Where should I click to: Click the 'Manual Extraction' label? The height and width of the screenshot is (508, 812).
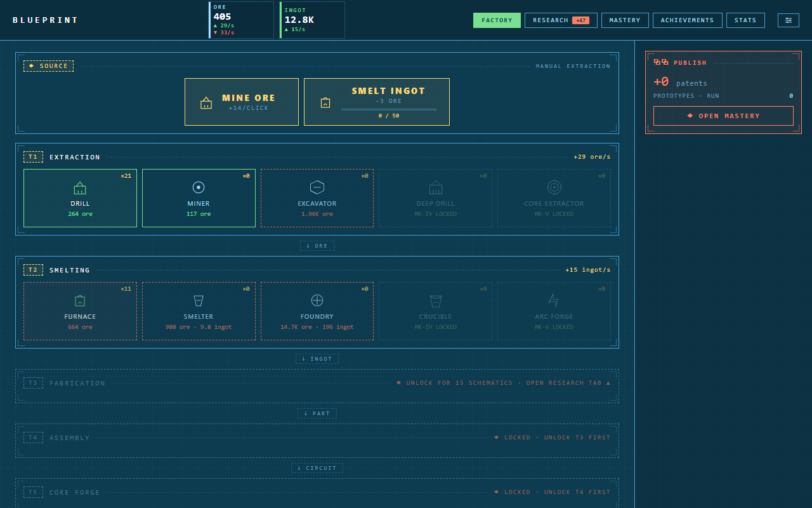[x=573, y=66]
